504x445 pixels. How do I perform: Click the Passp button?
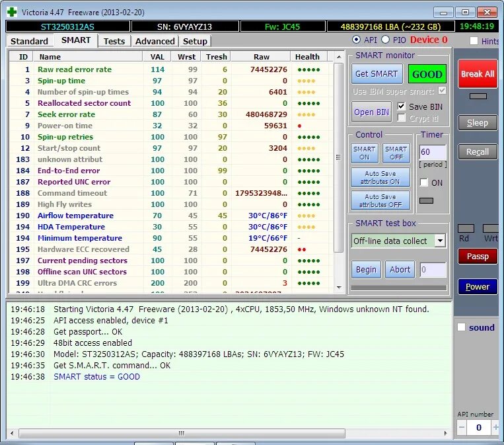pyautogui.click(x=478, y=256)
